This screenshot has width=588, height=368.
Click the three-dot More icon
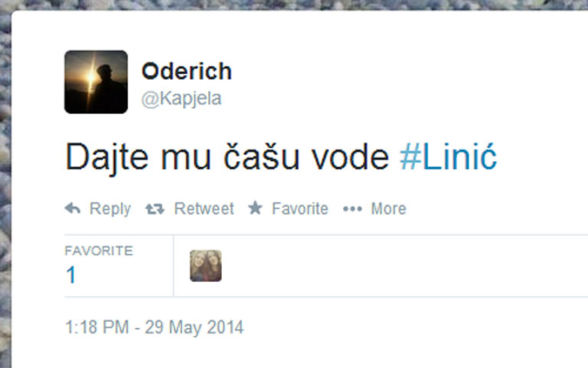[352, 209]
